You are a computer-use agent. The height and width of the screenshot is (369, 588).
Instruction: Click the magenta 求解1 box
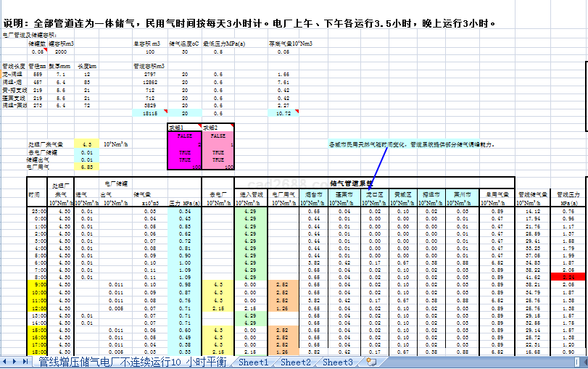point(183,149)
